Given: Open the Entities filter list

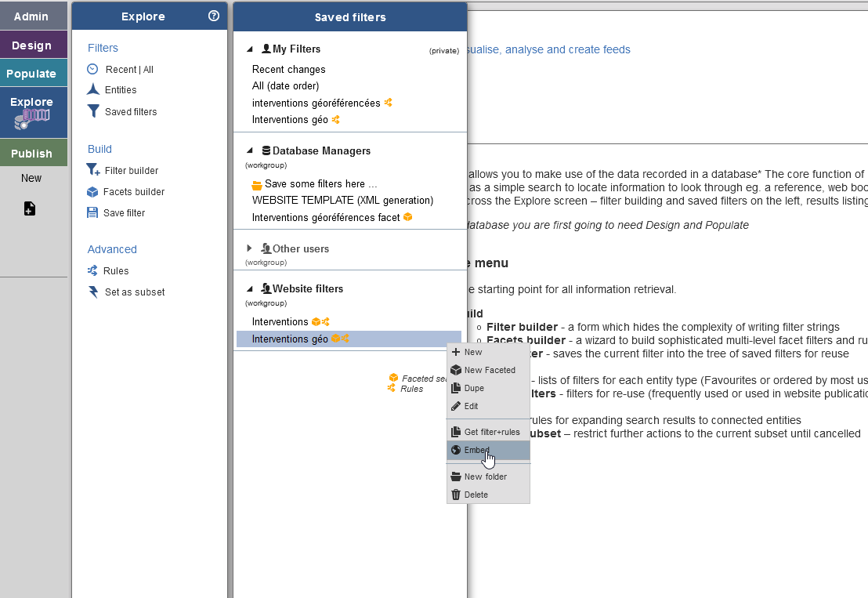Looking at the screenshot, I should click(x=120, y=90).
